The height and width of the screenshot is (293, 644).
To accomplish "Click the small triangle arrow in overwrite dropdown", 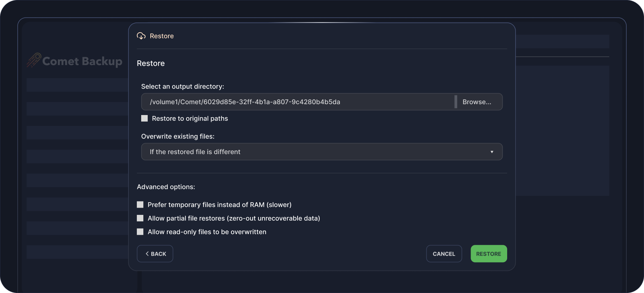I will point(492,152).
